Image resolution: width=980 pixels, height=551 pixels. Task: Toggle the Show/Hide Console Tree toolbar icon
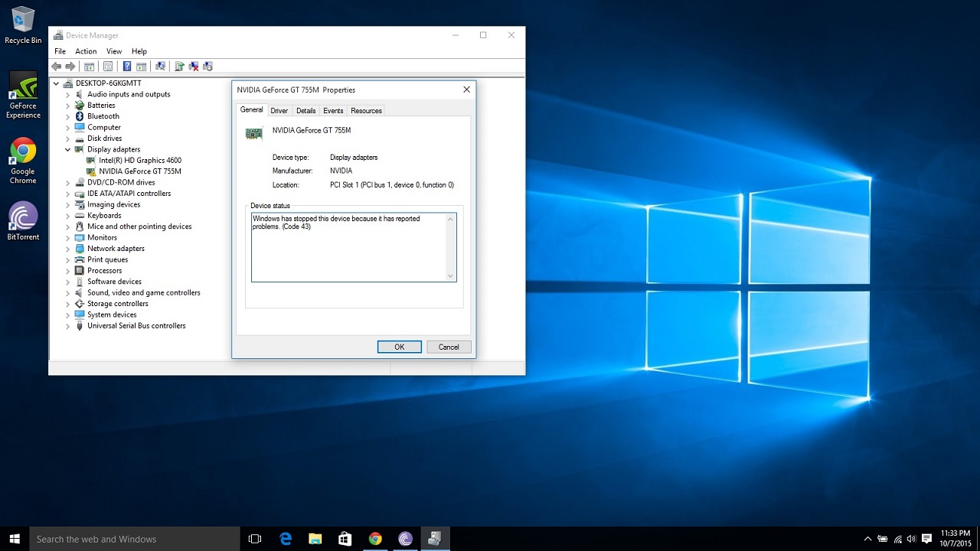coord(90,67)
